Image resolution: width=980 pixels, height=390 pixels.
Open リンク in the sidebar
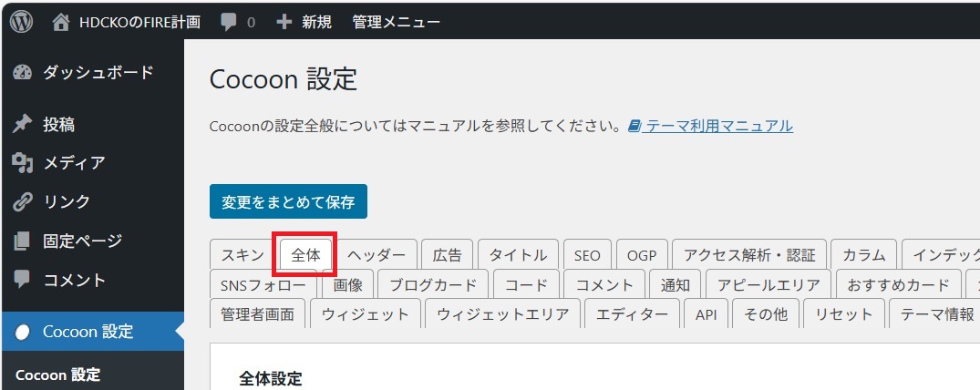click(67, 202)
